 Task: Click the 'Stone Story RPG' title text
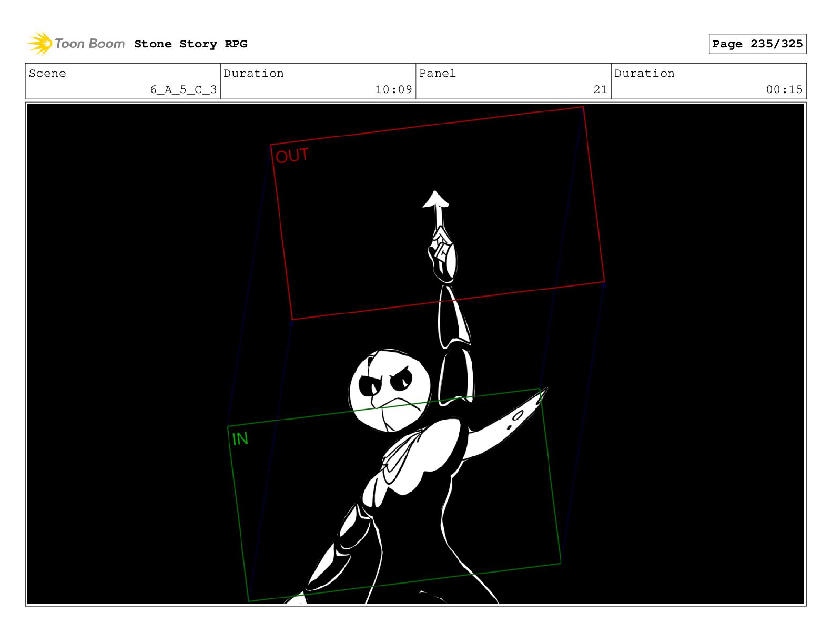click(x=190, y=44)
